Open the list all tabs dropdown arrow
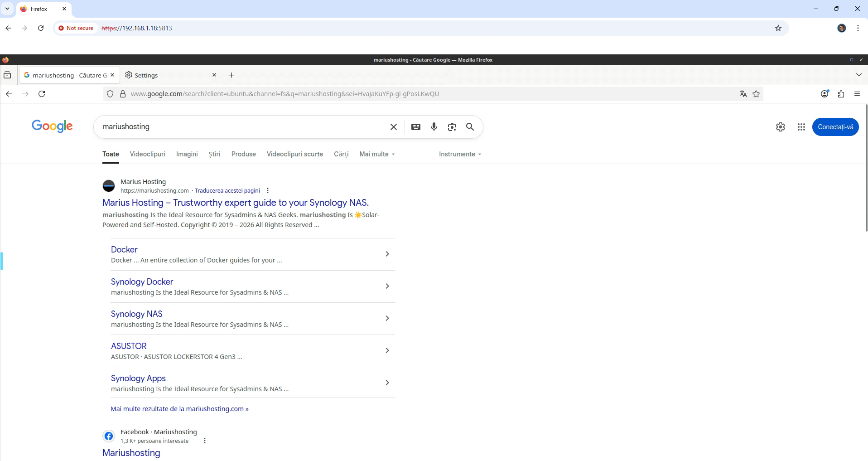 coord(858,75)
